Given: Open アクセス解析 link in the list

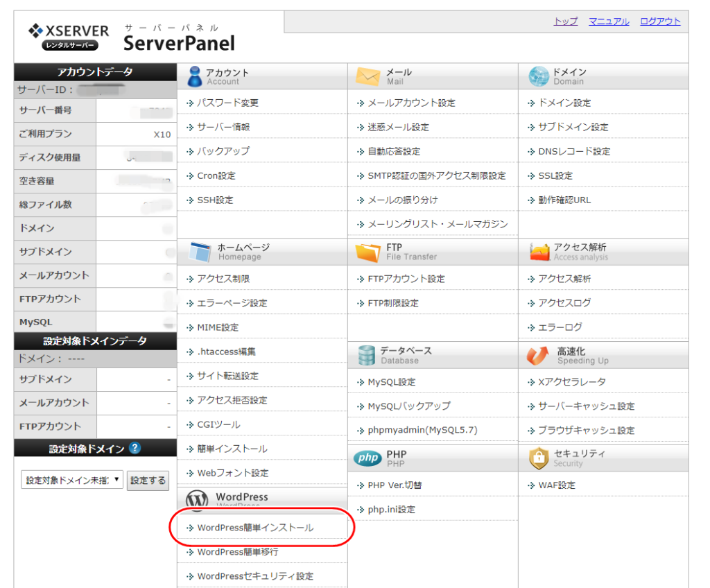Looking at the screenshot, I should point(564,279).
